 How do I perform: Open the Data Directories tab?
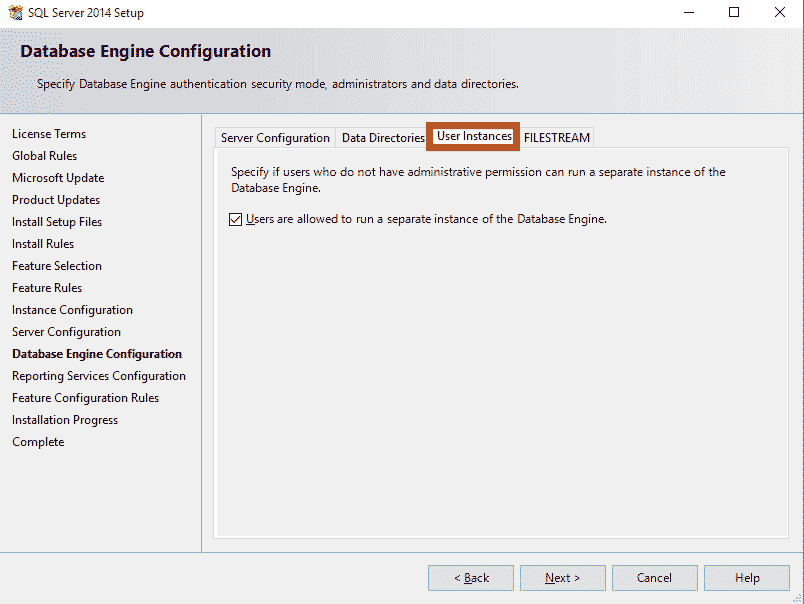[383, 137]
